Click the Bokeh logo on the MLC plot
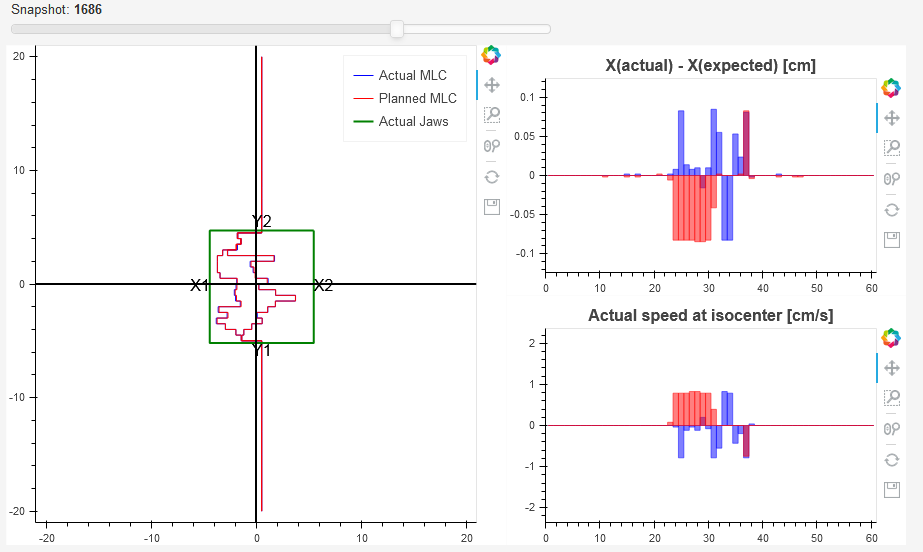The width and height of the screenshot is (923, 552). tap(491, 55)
